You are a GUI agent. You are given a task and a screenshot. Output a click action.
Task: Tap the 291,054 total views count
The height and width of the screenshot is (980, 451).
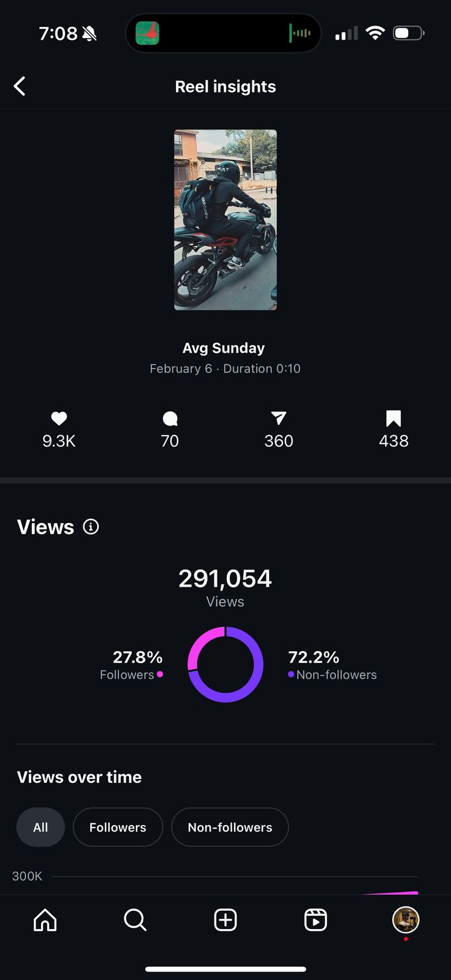(x=225, y=579)
